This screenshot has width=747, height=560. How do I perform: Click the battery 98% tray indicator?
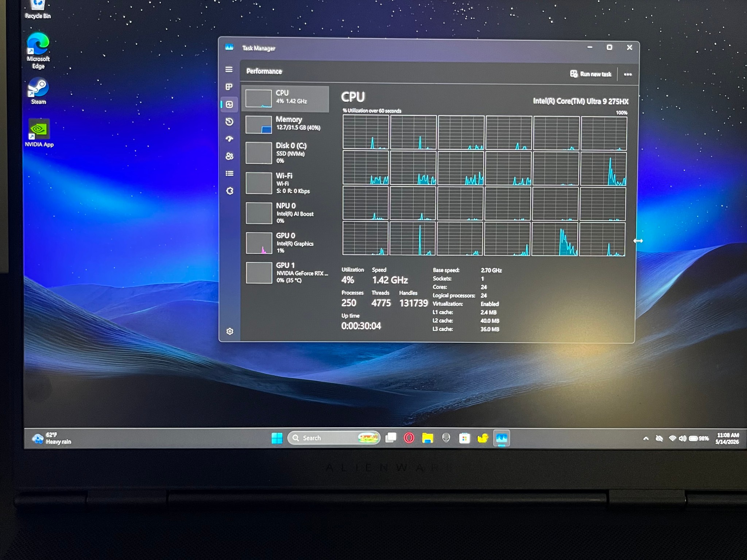(x=698, y=439)
